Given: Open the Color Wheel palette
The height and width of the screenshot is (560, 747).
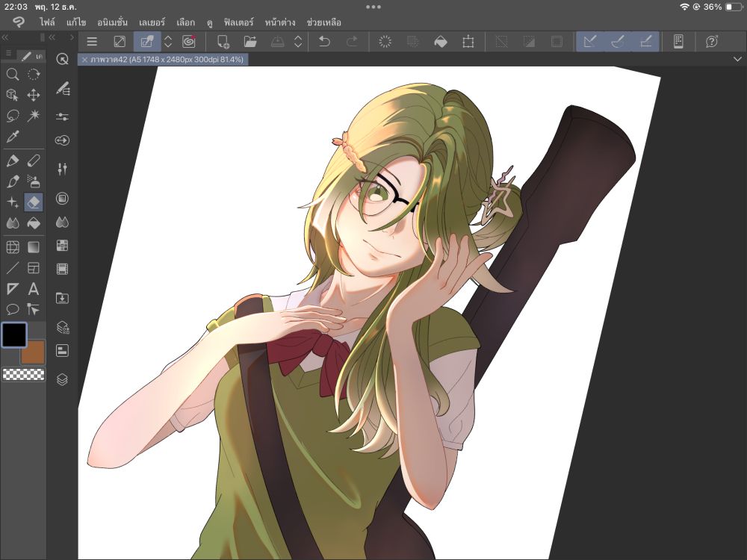Looking at the screenshot, I should pyautogui.click(x=63, y=199).
